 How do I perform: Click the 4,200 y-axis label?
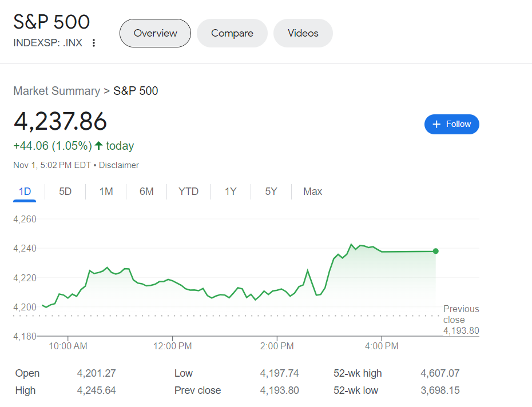coord(25,307)
